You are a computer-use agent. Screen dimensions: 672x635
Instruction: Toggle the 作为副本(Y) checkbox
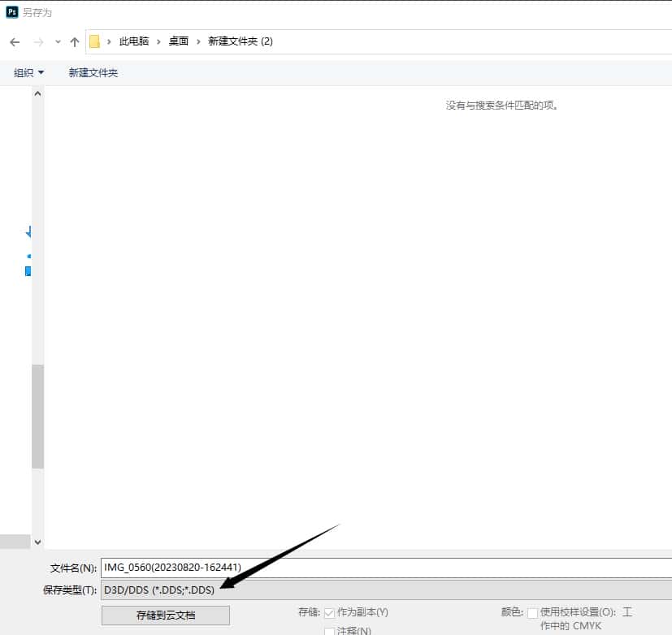[329, 613]
